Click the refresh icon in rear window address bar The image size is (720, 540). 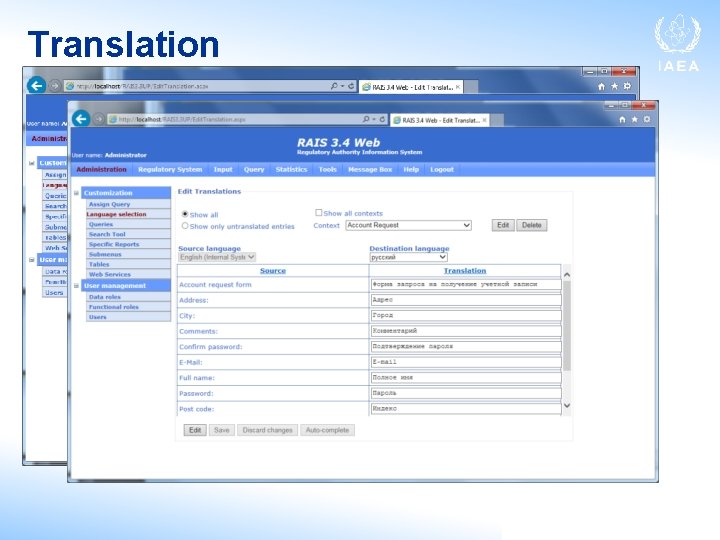[351, 86]
